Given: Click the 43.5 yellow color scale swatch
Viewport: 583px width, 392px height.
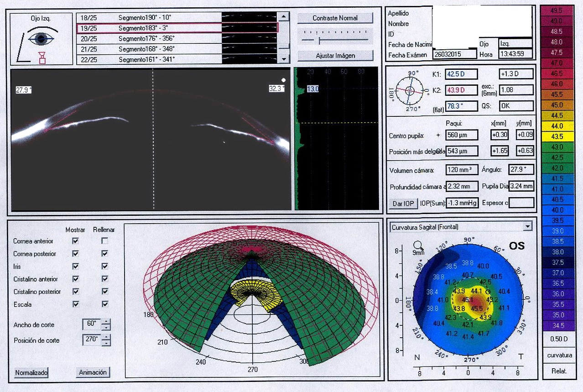Looking at the screenshot, I should (x=557, y=136).
